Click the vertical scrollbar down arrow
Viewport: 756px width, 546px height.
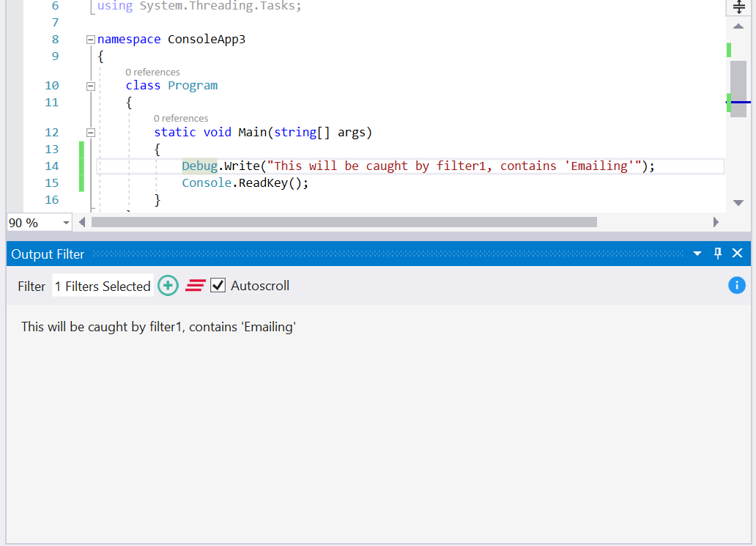coord(738,203)
